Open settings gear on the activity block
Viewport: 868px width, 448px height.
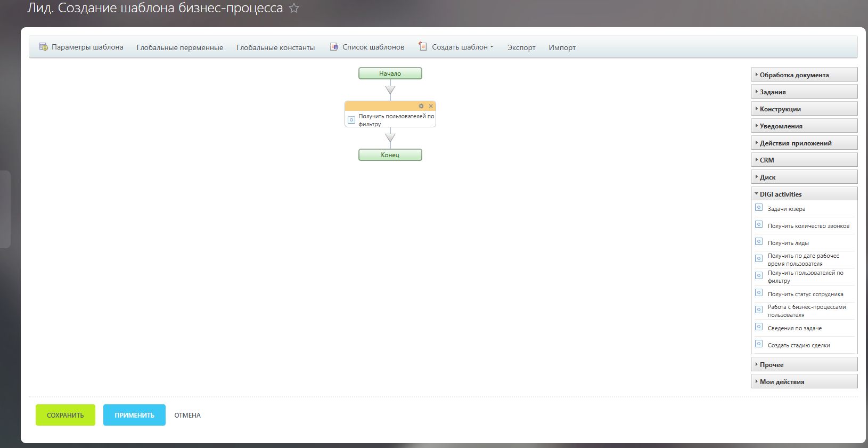coord(421,106)
